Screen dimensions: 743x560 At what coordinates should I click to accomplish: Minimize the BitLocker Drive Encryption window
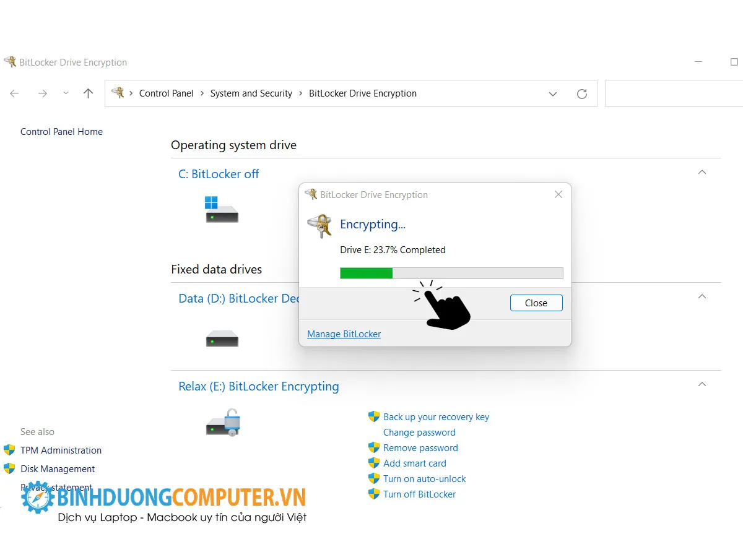click(698, 62)
